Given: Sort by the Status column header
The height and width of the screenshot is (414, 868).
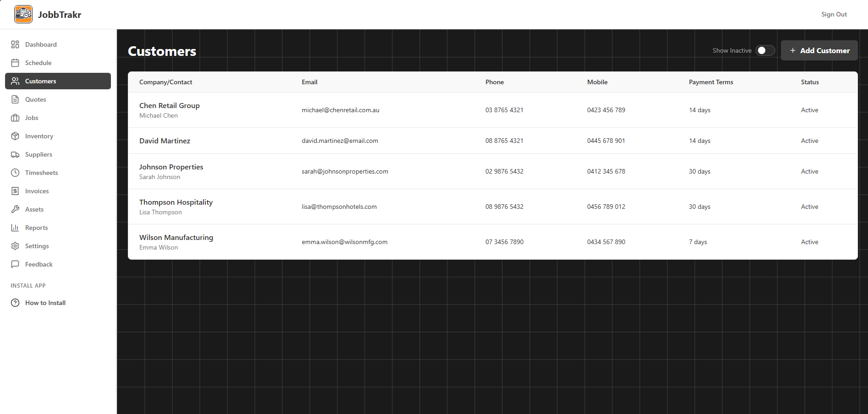Looking at the screenshot, I should 810,82.
